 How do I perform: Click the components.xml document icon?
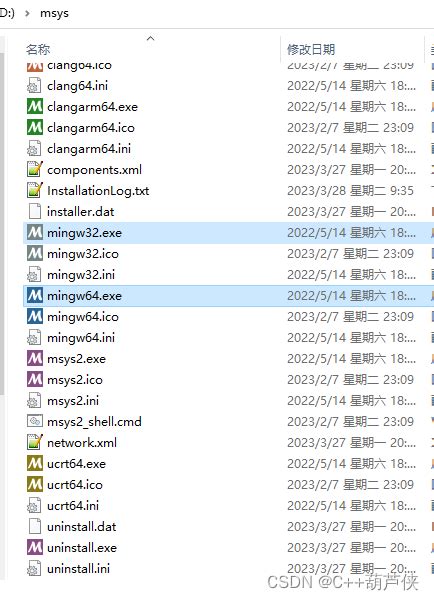pyautogui.click(x=34, y=169)
